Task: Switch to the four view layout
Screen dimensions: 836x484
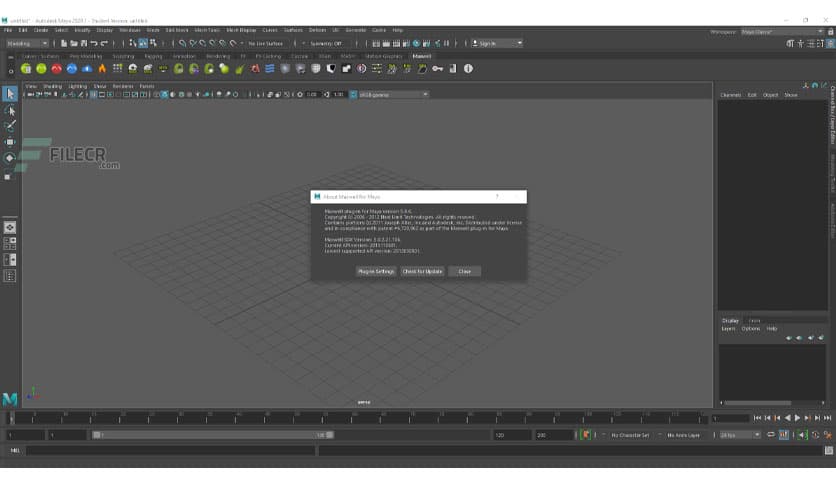Action: (10, 244)
